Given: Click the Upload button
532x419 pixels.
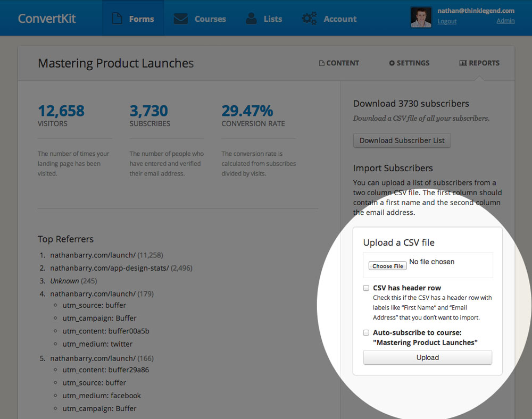Looking at the screenshot, I should 427,357.
